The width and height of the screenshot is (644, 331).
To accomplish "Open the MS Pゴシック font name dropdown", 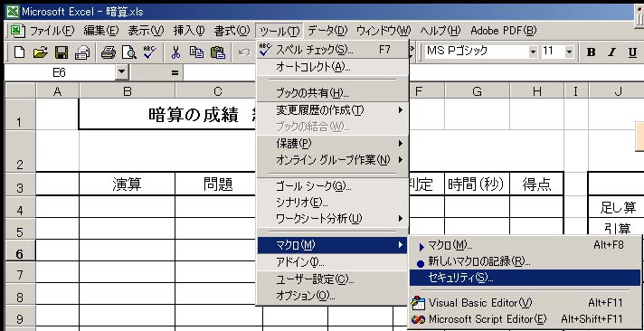I will pyautogui.click(x=533, y=52).
